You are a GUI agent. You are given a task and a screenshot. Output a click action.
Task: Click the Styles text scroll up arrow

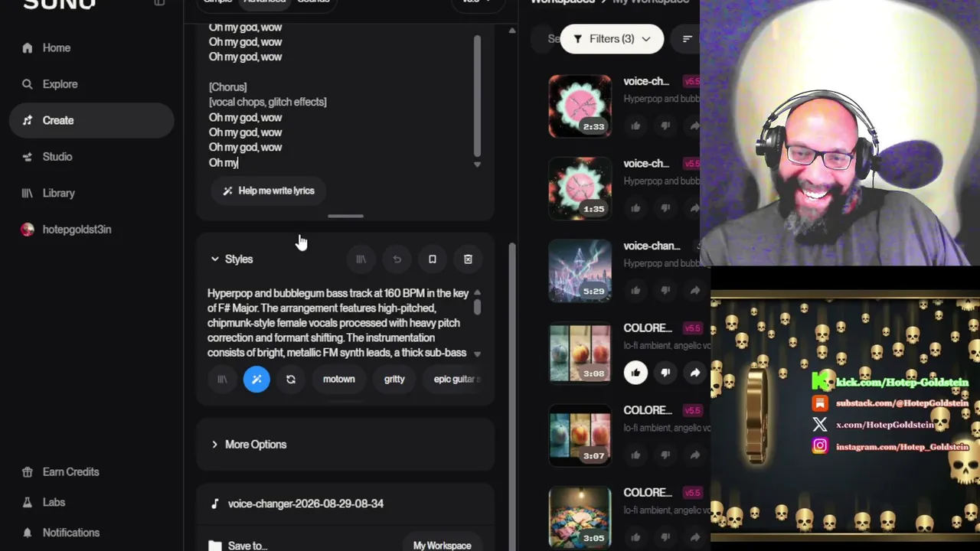pyautogui.click(x=477, y=292)
